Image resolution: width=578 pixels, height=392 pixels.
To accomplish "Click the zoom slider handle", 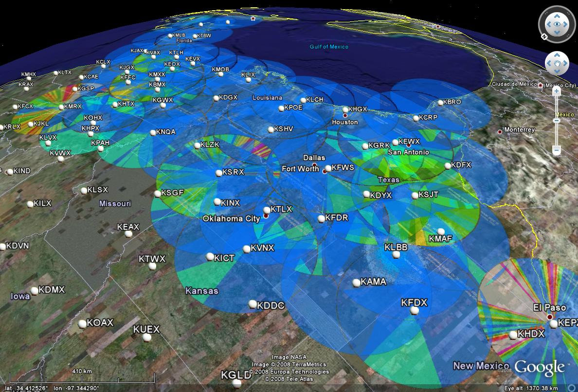I will pyautogui.click(x=557, y=120).
